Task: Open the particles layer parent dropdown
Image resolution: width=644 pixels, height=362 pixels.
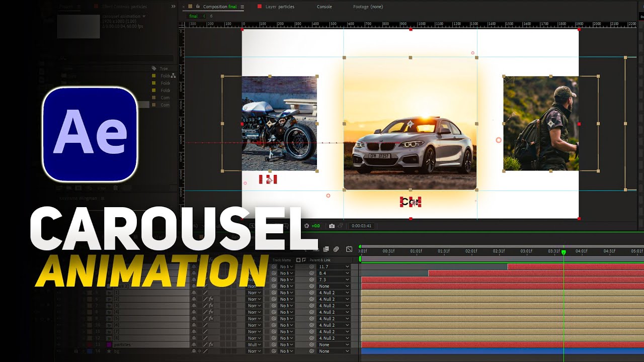Action: coord(334,345)
